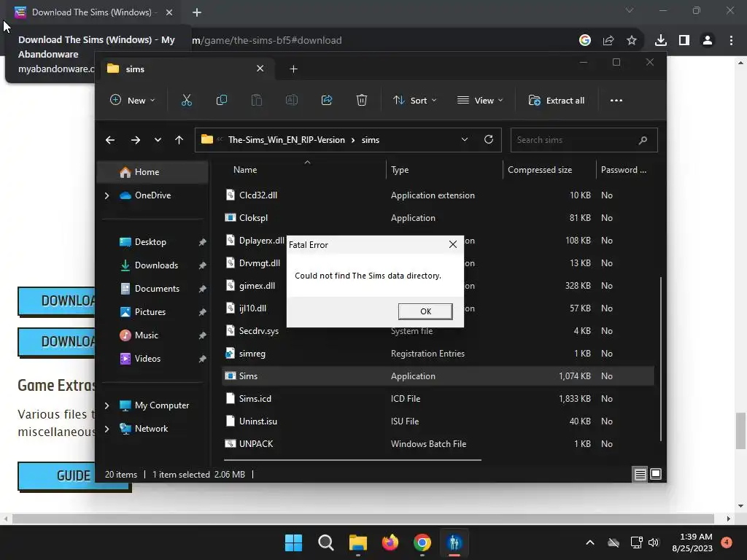Click the Extract all button
Viewport: 747px width, 560px height.
click(x=557, y=100)
